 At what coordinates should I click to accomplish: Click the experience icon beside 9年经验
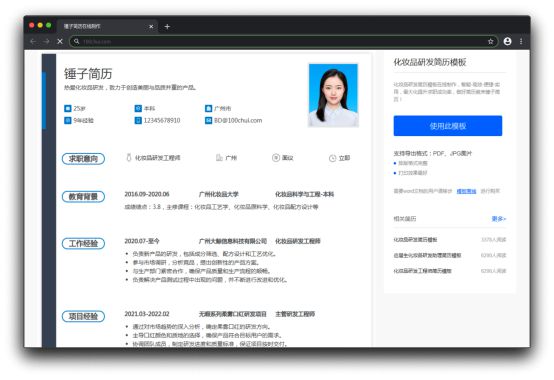point(67,120)
